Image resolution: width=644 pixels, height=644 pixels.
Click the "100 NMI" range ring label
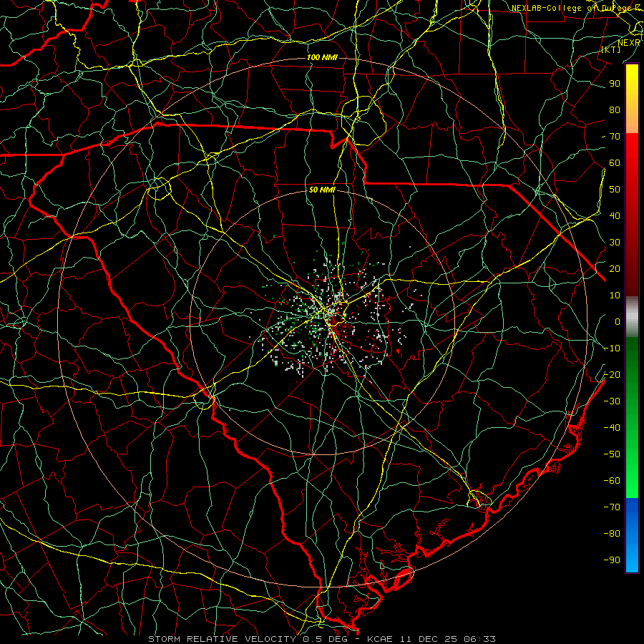point(322,57)
